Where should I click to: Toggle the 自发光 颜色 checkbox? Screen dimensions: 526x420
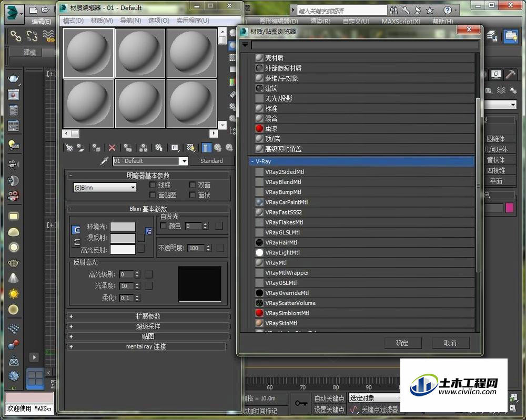[x=164, y=226]
